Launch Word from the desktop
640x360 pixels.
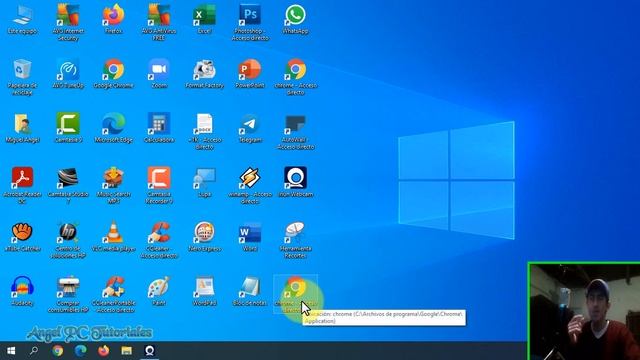[x=250, y=236]
